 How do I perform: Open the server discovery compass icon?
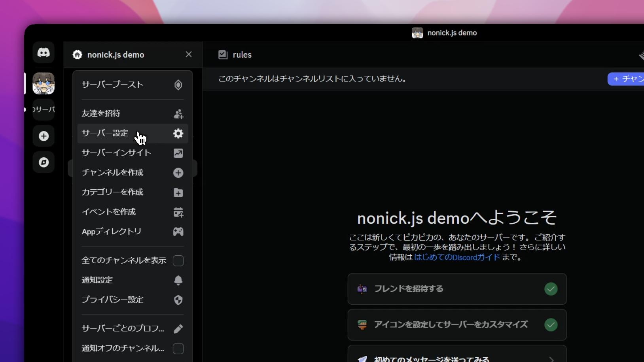coord(44,162)
